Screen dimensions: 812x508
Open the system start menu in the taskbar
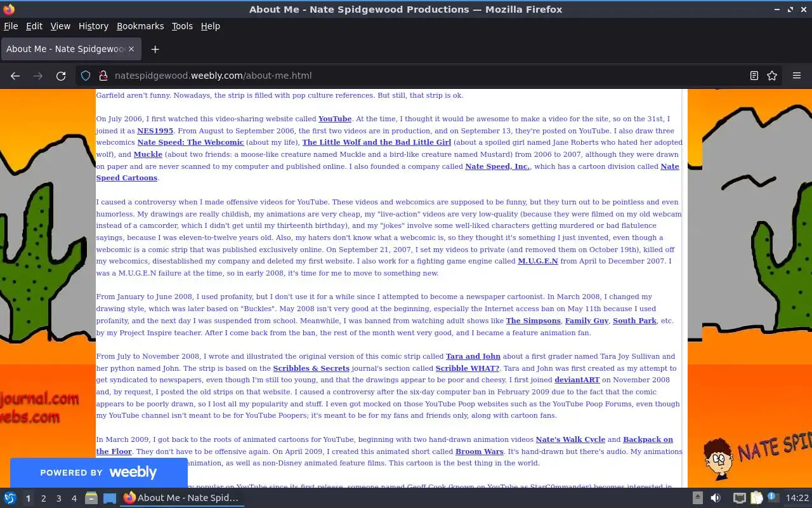[x=10, y=498]
